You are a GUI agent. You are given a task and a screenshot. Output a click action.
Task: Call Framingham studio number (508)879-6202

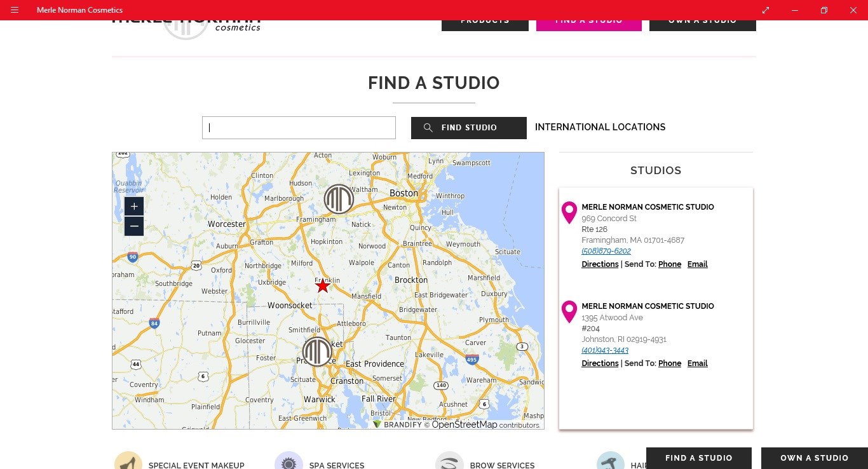[606, 251]
